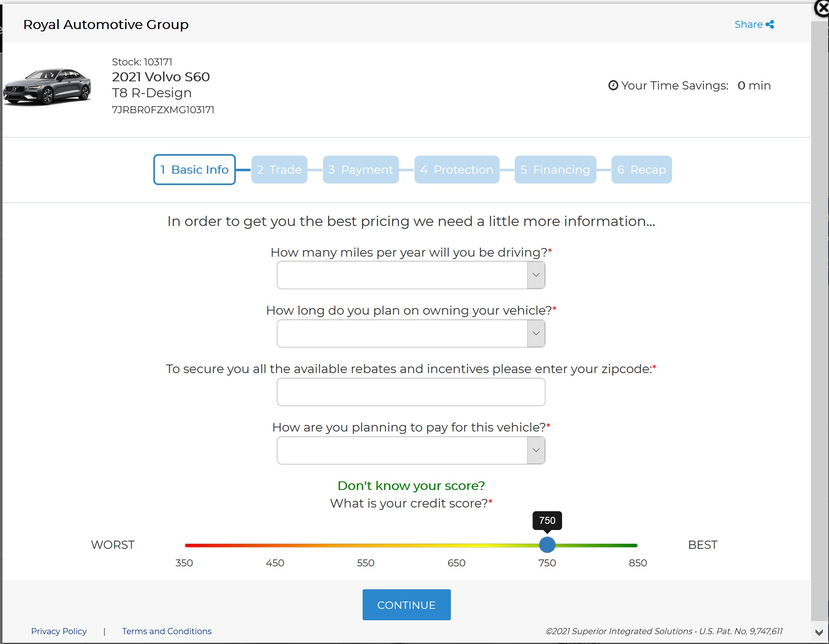Click the VIN text 7JRBR0FZXMG103171
The width and height of the screenshot is (829, 644).
[x=163, y=110]
